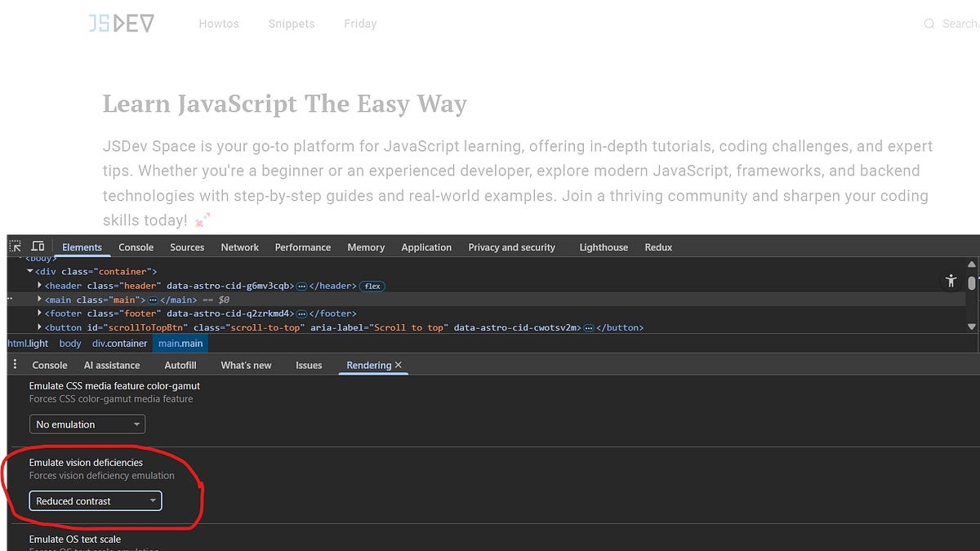Expand the footer element in the DOM tree
Screen dimensions: 980x551
pyautogui.click(x=39, y=313)
